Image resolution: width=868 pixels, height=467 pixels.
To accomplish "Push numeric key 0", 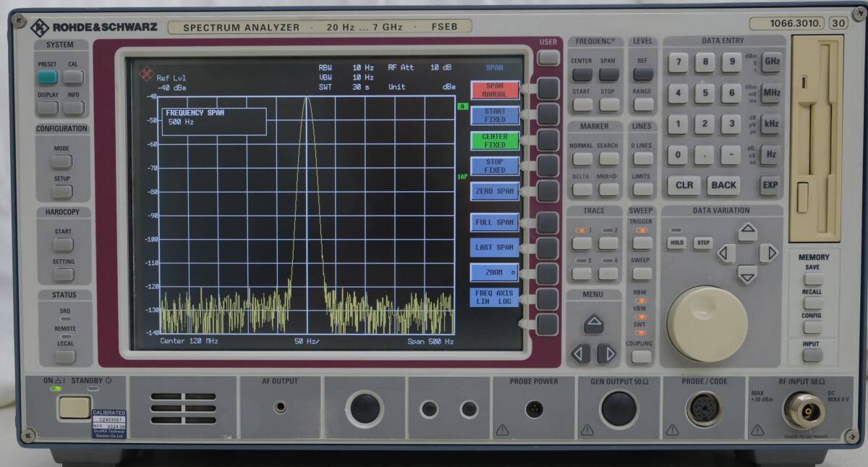I will click(678, 155).
